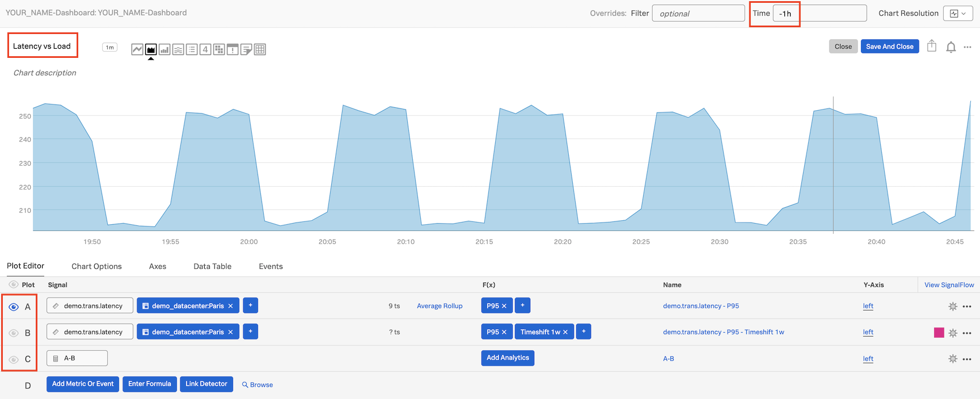
Task: Switch to heatmap chart visualization
Action: 219,49
